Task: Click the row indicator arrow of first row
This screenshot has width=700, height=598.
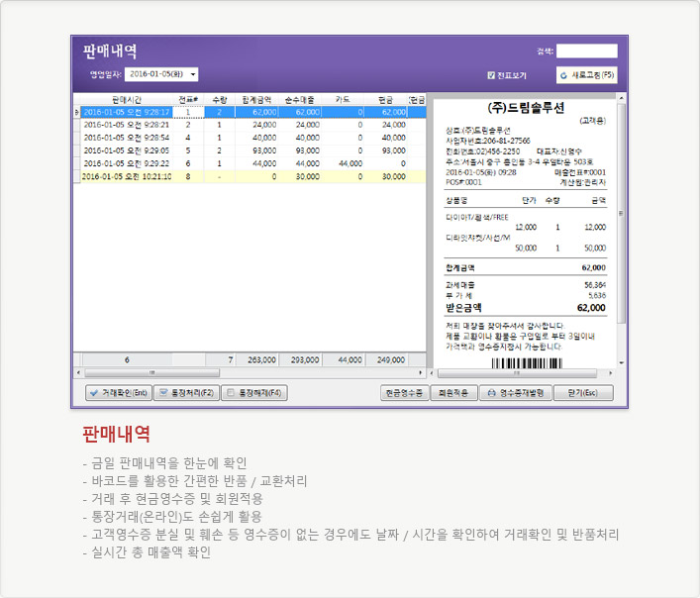Action: click(77, 112)
